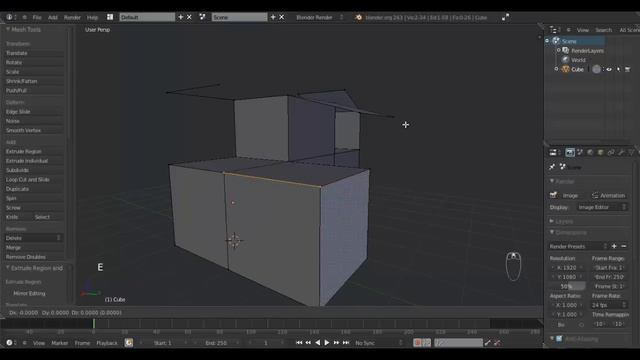This screenshot has height=360, width=640.
Task: Remove a render preset
Action: point(624,246)
